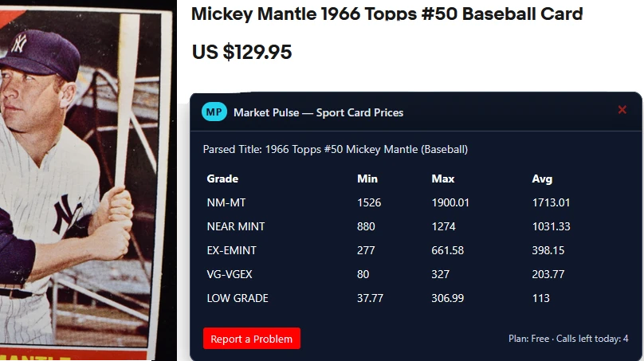Viewport: 644px width, 361px height.
Task: Click the Avg column header
Action: coord(542,179)
